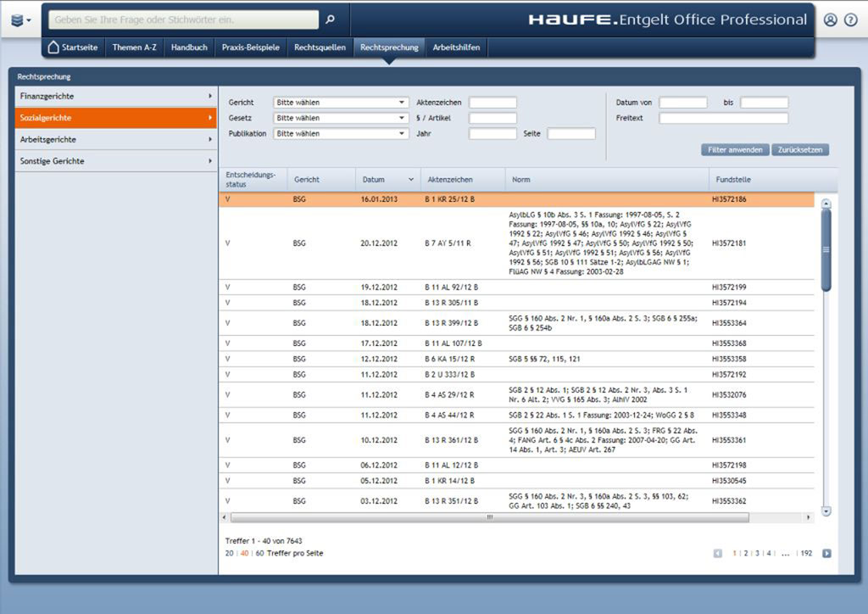Viewport: 868px width, 614px height.
Task: Click the Aktenzeichen input field
Action: coord(492,103)
